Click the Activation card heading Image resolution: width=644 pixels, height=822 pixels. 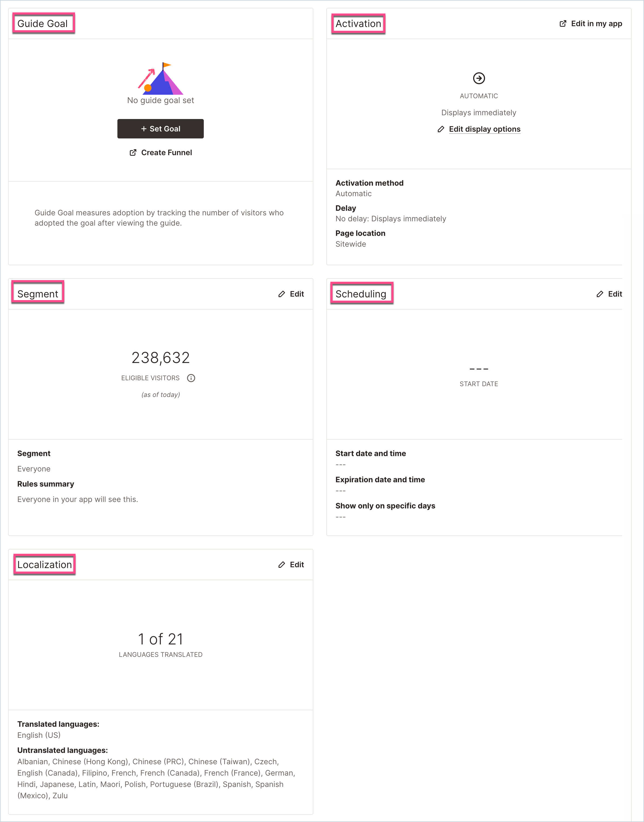(358, 23)
